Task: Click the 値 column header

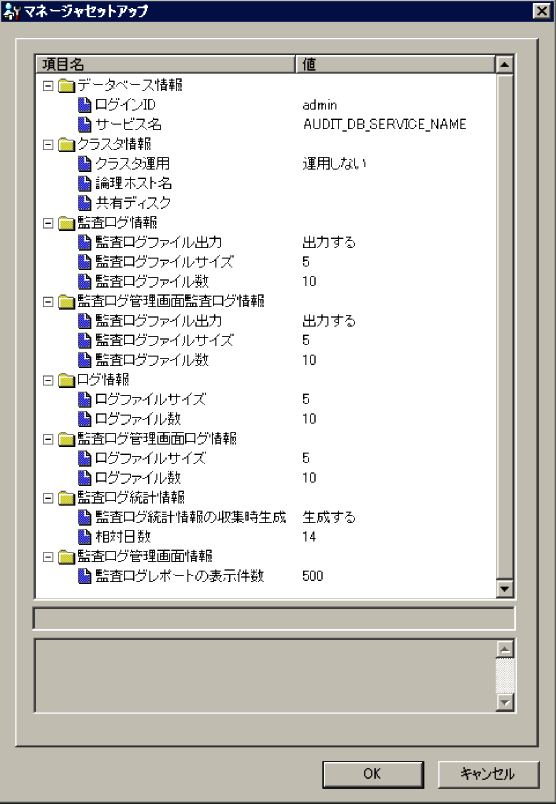Action: [x=395, y=64]
